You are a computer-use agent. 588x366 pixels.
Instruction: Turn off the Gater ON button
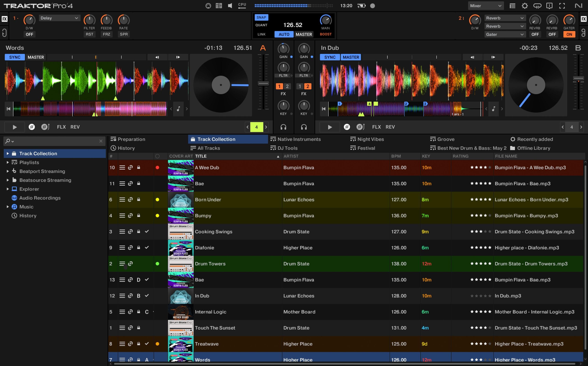click(569, 34)
